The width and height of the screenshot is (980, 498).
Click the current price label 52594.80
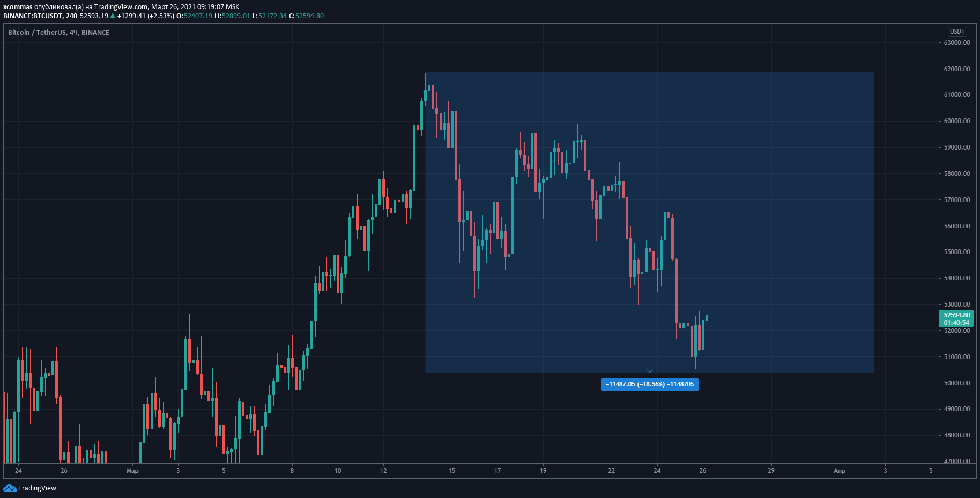point(957,315)
